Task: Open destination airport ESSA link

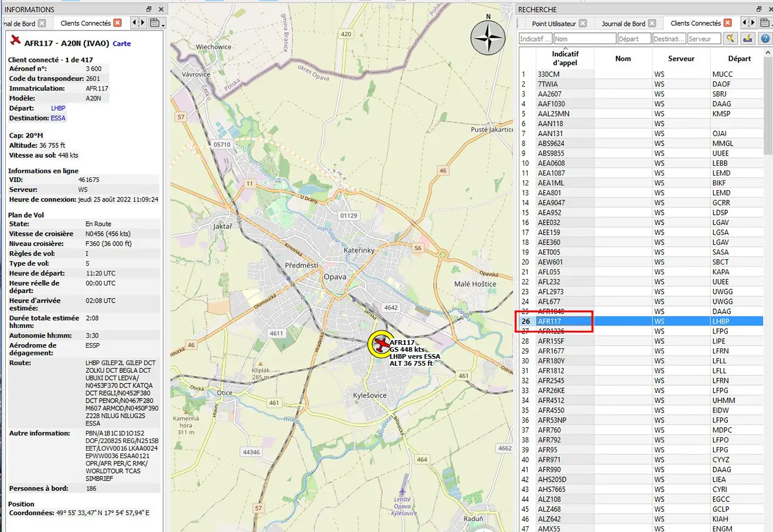Action: point(58,118)
